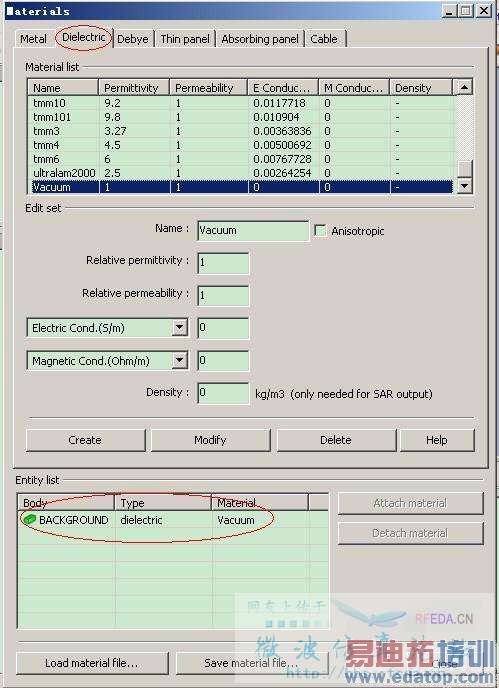Open the Absorbing panel tab
This screenshot has height=688, width=499.
[260, 39]
